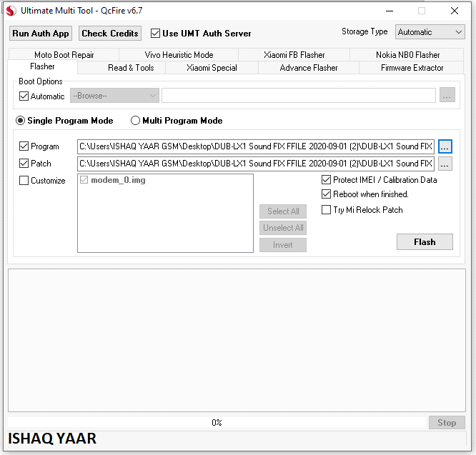Toggle Use UMT Auth Server checkbox
Screen dimensions: 476x455
tap(155, 34)
